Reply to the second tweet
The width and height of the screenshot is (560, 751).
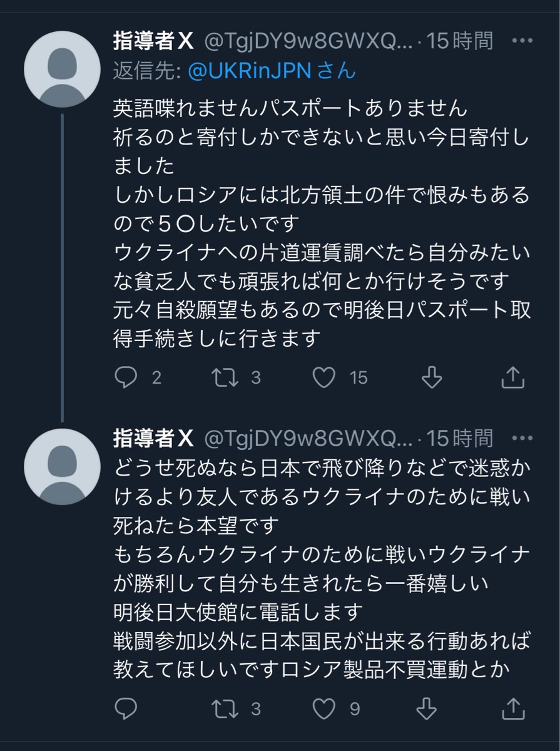[x=126, y=708]
